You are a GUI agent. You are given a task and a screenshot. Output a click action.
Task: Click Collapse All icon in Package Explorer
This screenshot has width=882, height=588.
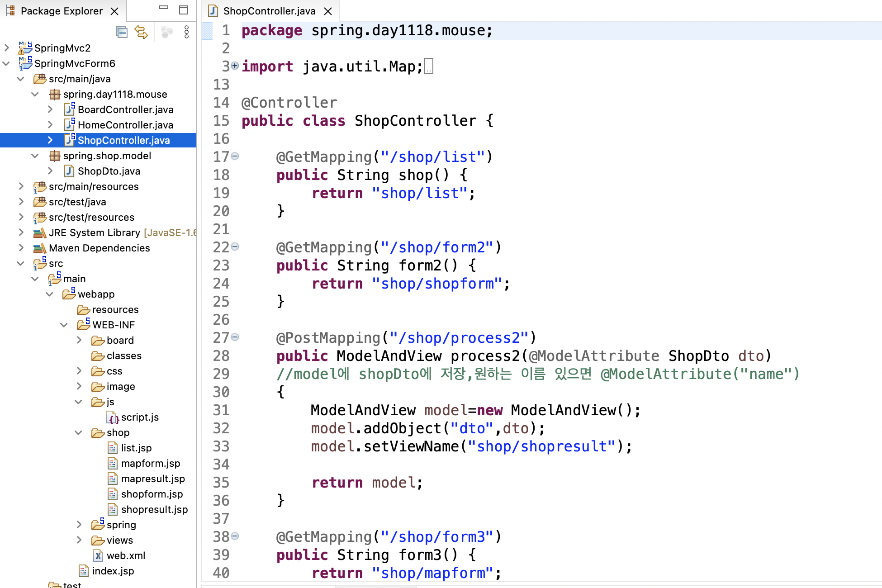coord(121,32)
